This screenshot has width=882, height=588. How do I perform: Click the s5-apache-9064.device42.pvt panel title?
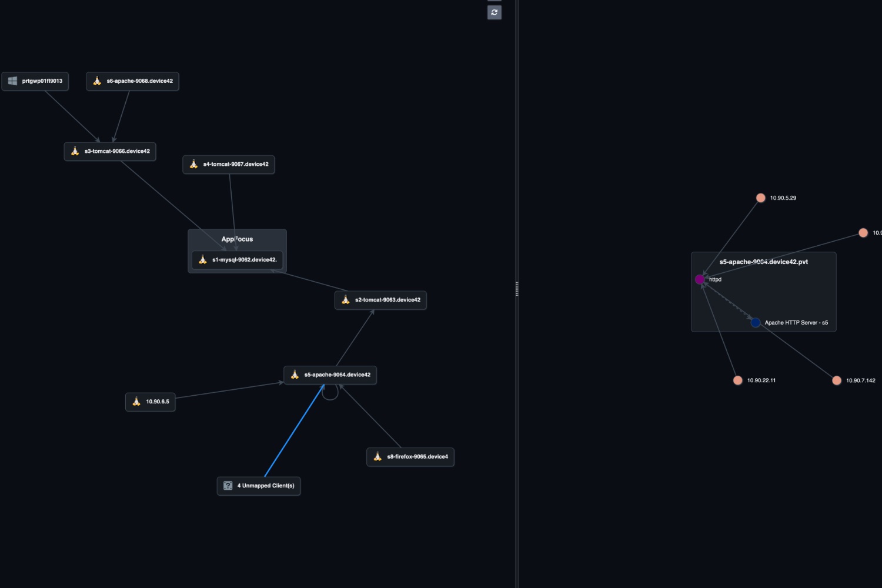click(x=763, y=262)
